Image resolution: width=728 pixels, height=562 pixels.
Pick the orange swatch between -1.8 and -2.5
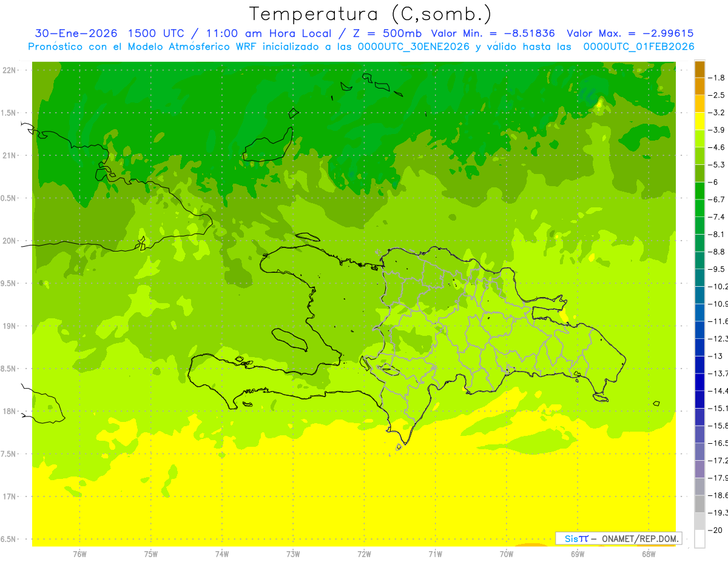pyautogui.click(x=699, y=86)
